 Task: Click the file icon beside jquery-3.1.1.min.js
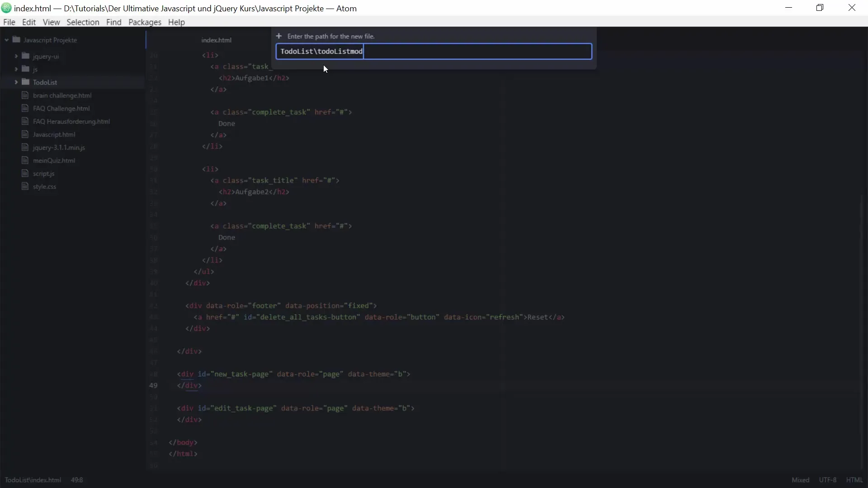pyautogui.click(x=25, y=148)
